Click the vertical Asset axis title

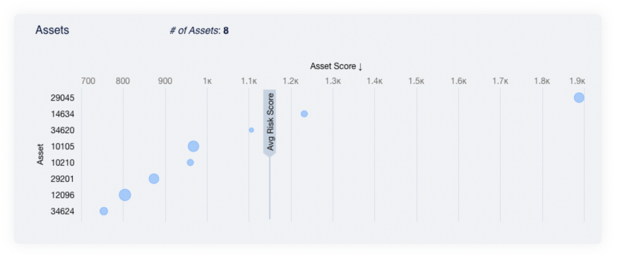coord(40,154)
